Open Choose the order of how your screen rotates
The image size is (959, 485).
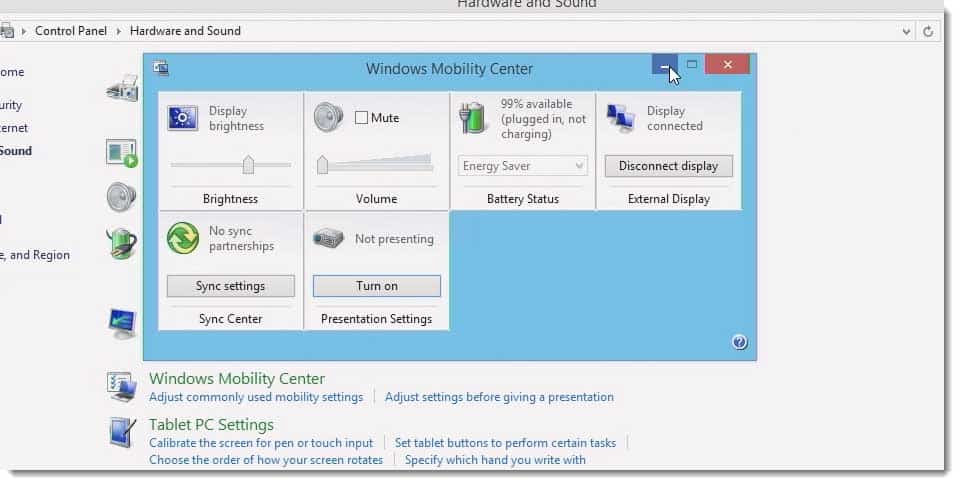[x=266, y=460]
